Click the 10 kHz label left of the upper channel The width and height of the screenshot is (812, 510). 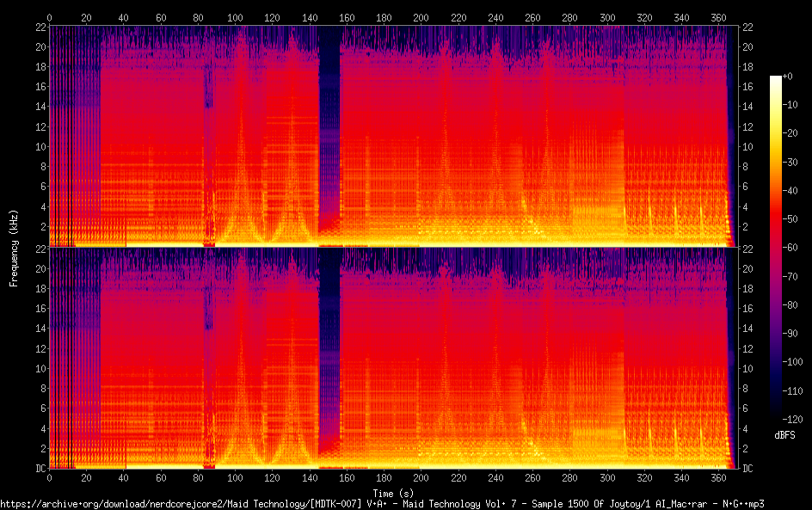click(40, 147)
